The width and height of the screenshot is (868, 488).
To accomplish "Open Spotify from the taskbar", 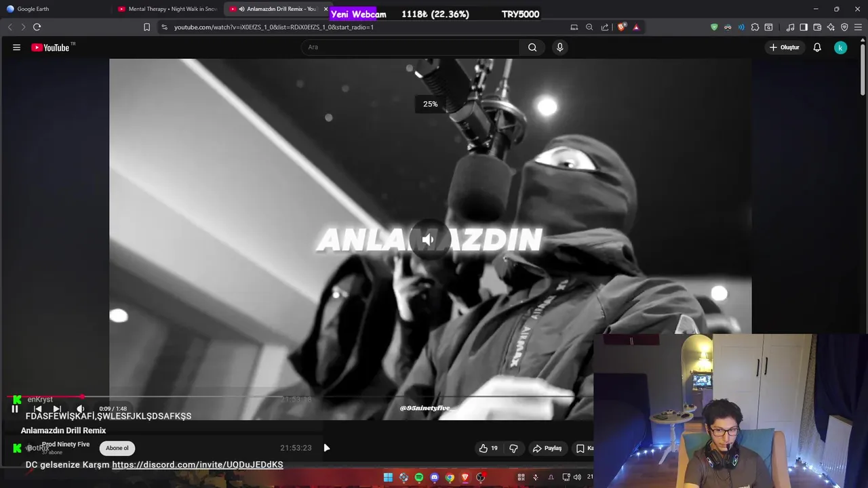I will tap(419, 477).
